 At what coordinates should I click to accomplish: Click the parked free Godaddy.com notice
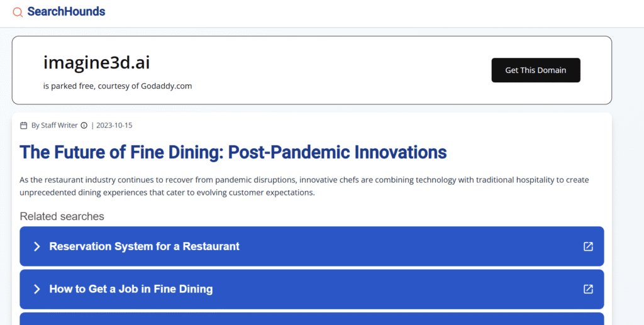pyautogui.click(x=118, y=86)
